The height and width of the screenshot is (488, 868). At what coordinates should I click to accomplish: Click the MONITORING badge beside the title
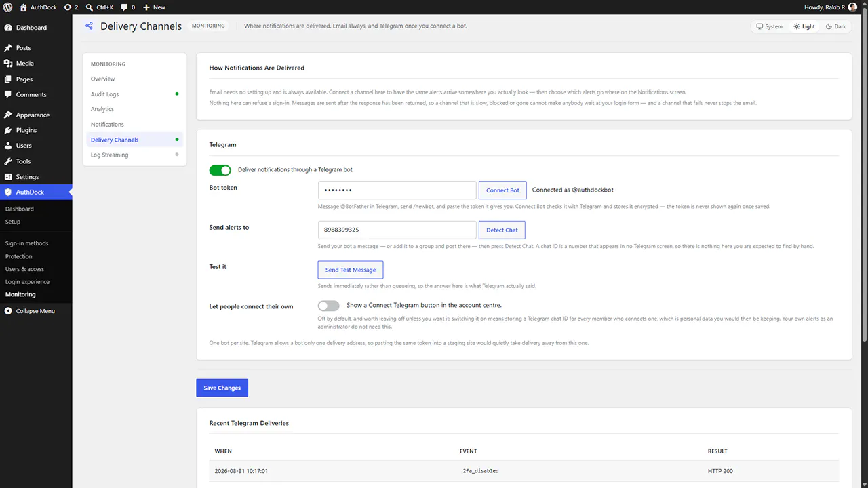point(208,26)
